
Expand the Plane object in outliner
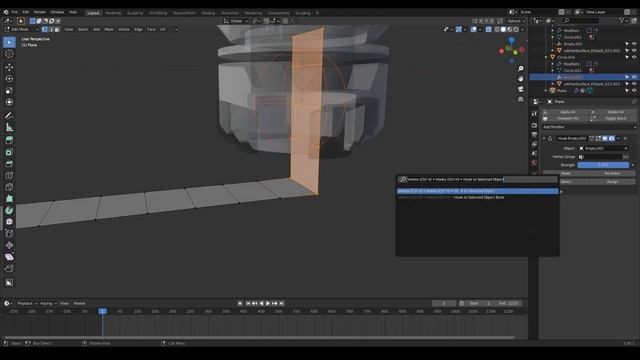point(546,91)
